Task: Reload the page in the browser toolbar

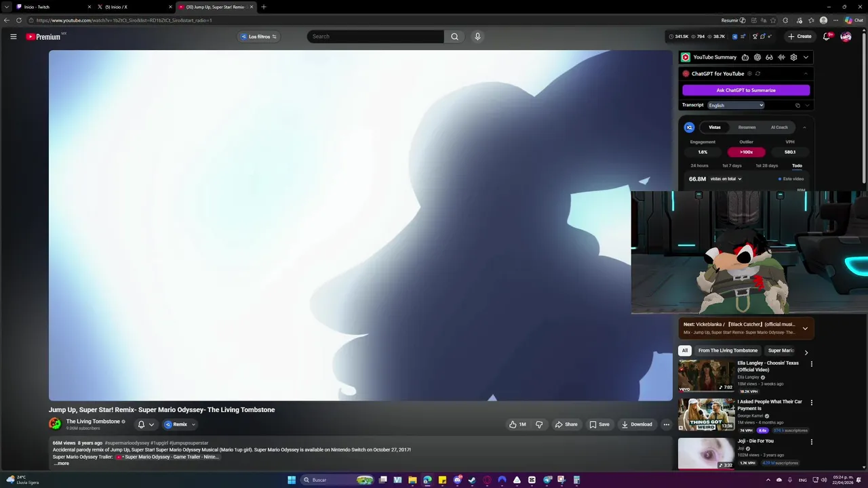Action: pyautogui.click(x=18, y=20)
